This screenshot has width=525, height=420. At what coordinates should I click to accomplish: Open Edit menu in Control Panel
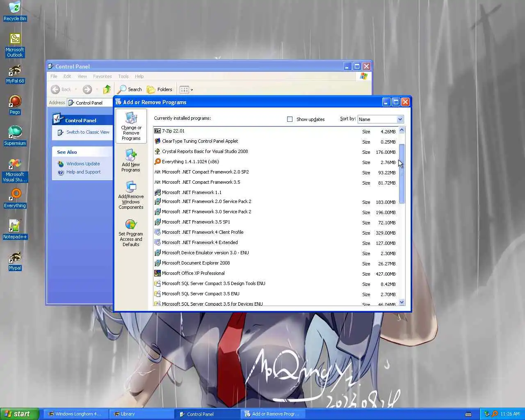tap(67, 76)
